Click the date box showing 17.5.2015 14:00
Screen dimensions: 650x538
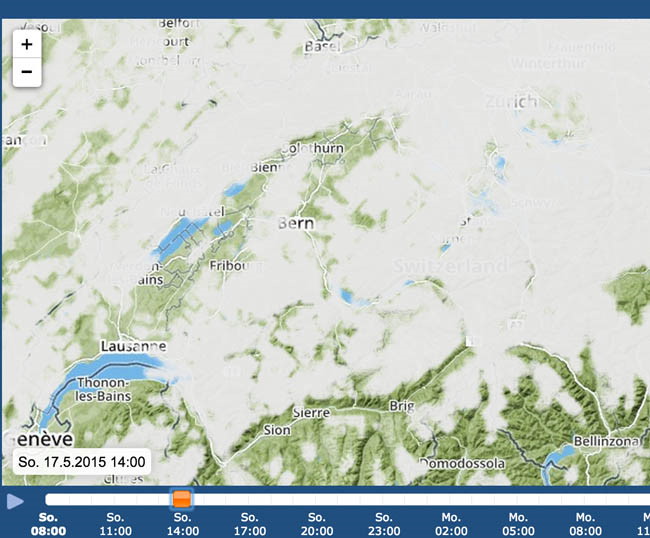pos(82,462)
